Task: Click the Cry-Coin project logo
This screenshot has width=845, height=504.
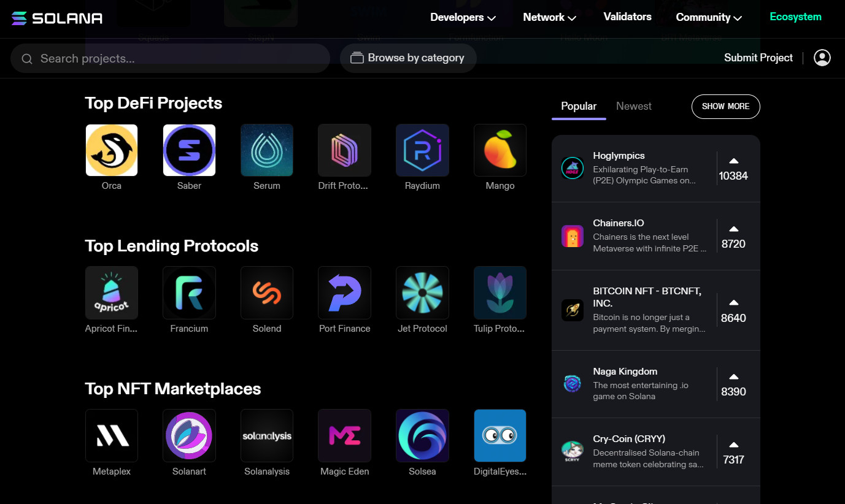Action: click(x=573, y=452)
